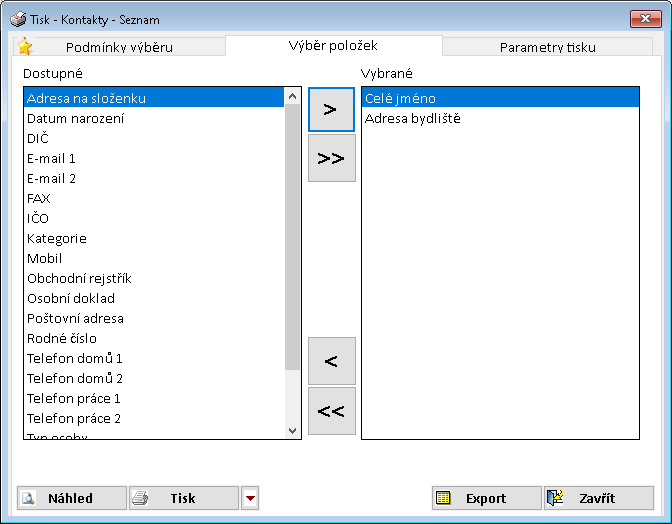Move selected item right with > button

click(x=331, y=109)
